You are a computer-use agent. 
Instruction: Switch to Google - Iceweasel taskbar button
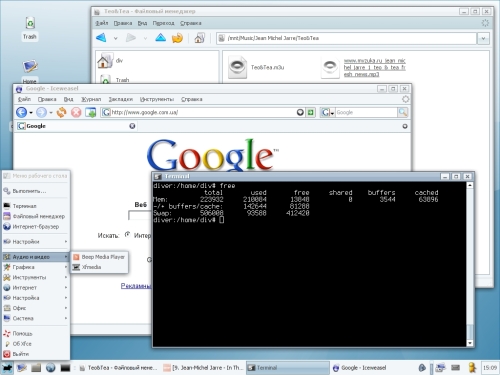[x=372, y=368]
